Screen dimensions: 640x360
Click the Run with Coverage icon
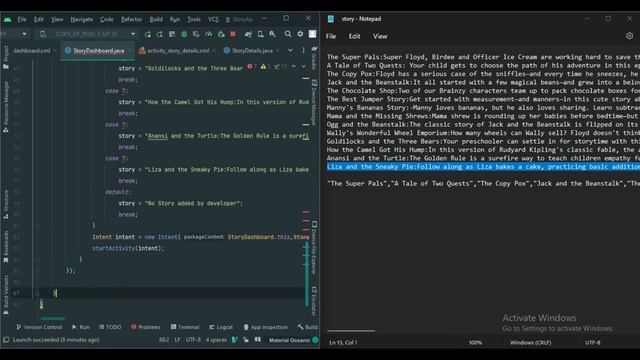tap(196, 34)
